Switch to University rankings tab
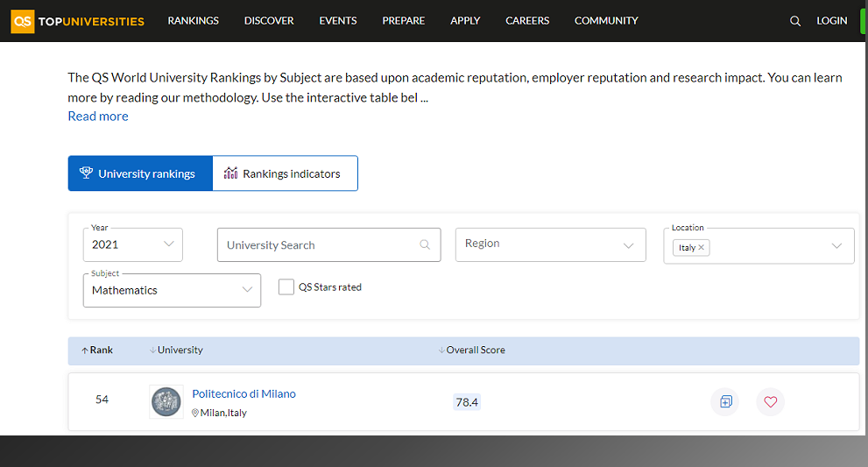Image resolution: width=868 pixels, height=467 pixels. tap(140, 173)
